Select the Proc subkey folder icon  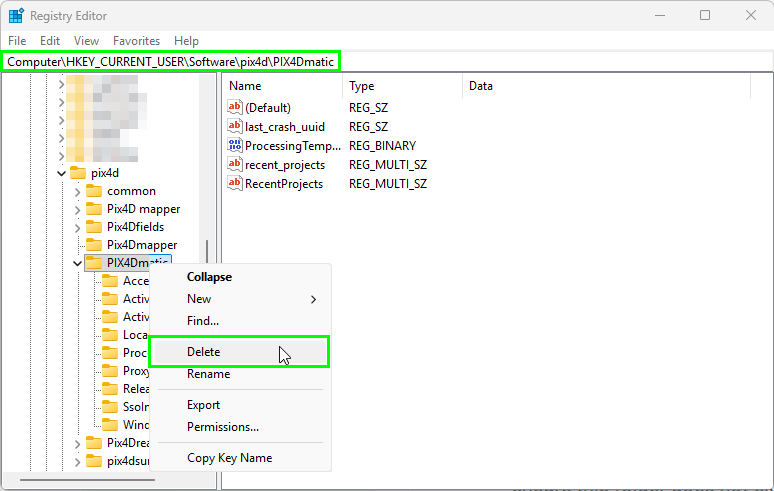coord(110,353)
